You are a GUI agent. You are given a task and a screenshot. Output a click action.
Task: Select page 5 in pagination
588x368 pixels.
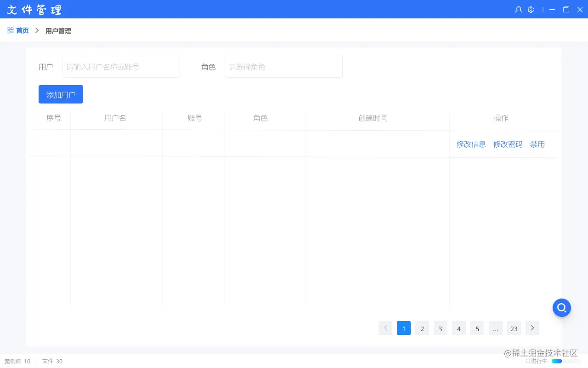(x=477, y=328)
